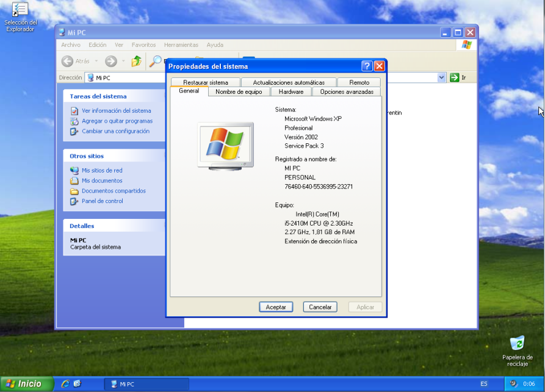
Task: Open Selección del Explorador desktop shortcut
Action: [x=20, y=17]
